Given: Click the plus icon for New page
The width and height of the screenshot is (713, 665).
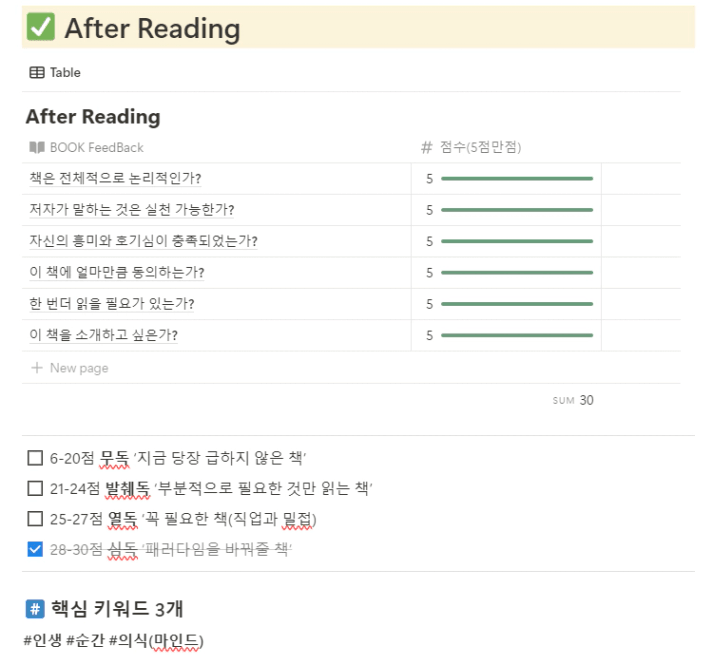Looking at the screenshot, I should (x=37, y=368).
